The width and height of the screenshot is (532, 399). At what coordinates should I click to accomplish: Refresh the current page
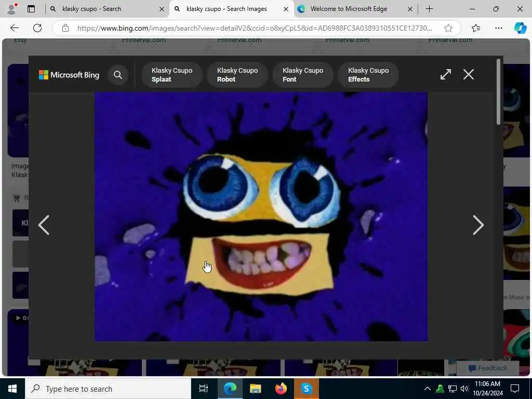(37, 28)
